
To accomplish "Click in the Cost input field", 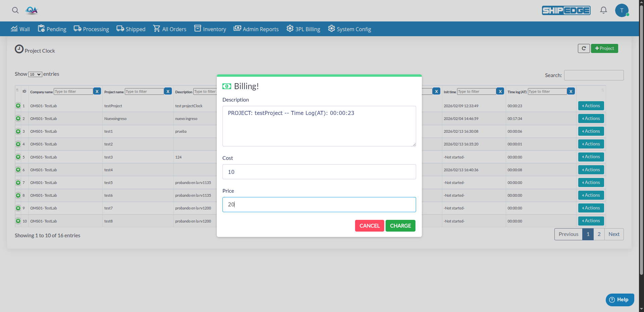I will (x=319, y=172).
